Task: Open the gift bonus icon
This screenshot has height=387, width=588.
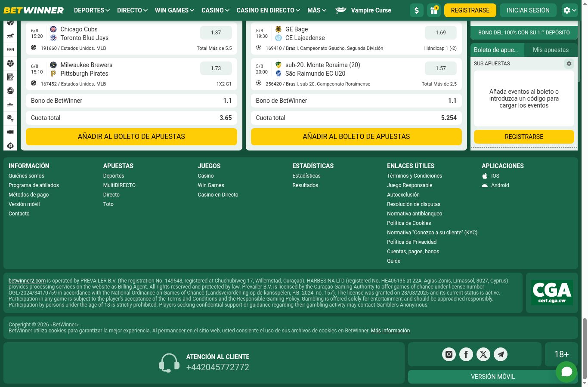Action: (x=434, y=10)
